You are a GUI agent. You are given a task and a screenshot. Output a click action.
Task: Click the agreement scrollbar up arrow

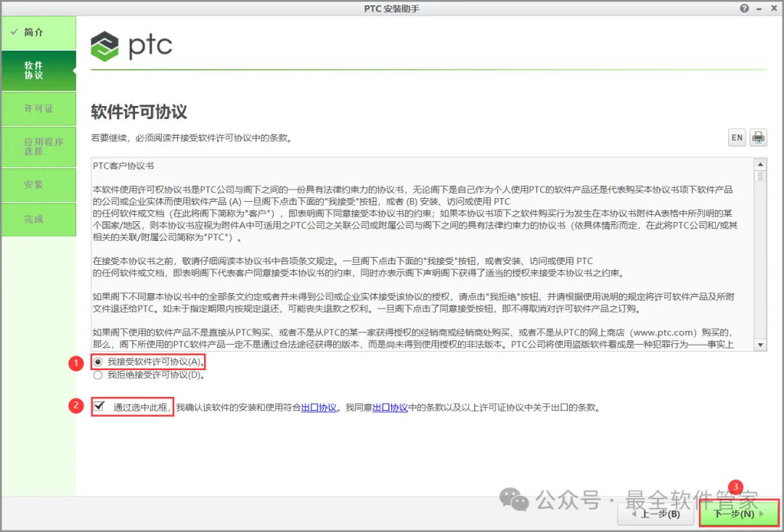(x=761, y=164)
